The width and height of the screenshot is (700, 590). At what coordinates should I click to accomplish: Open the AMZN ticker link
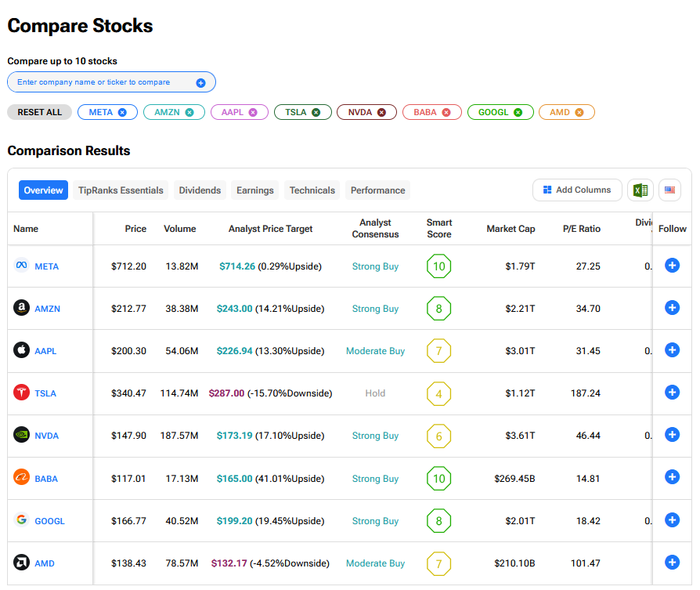pos(47,309)
